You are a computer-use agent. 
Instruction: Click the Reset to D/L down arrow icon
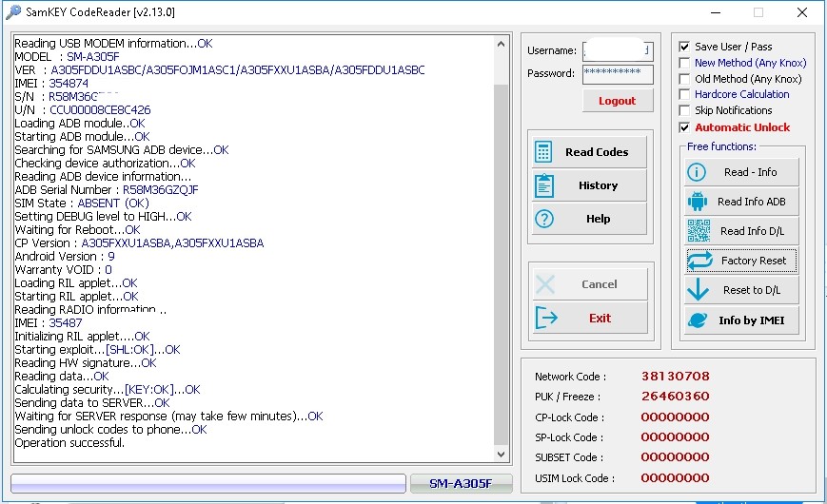698,290
